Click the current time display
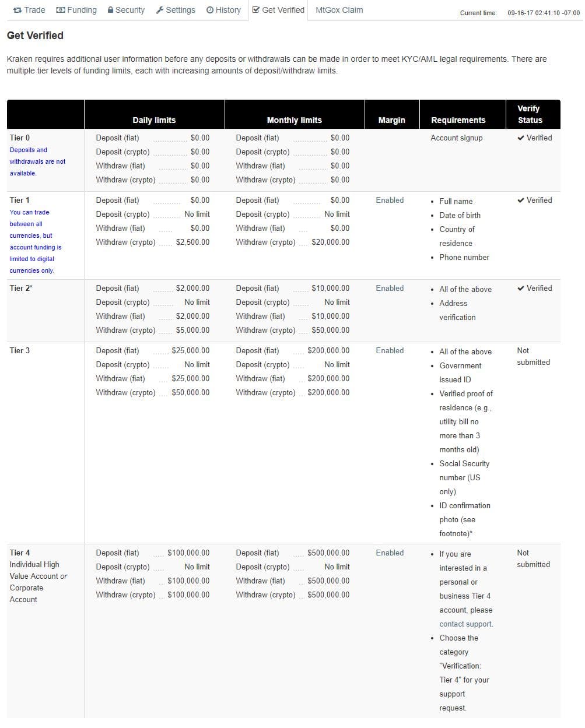Screen dimensions: 585x728 coord(543,13)
